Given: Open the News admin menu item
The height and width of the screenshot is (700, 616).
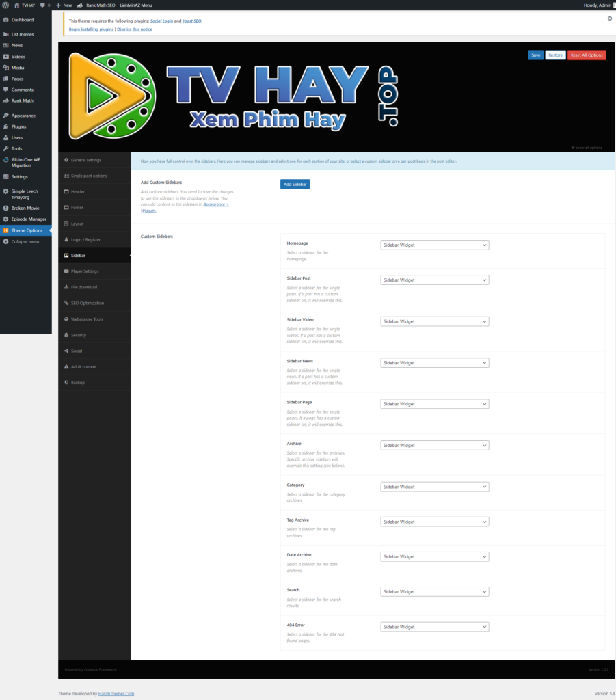Looking at the screenshot, I should 26,46.
